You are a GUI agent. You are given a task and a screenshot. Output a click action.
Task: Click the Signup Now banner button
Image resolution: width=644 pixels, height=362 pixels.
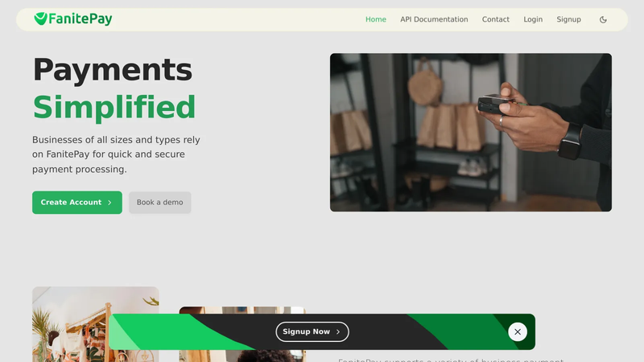[312, 331]
